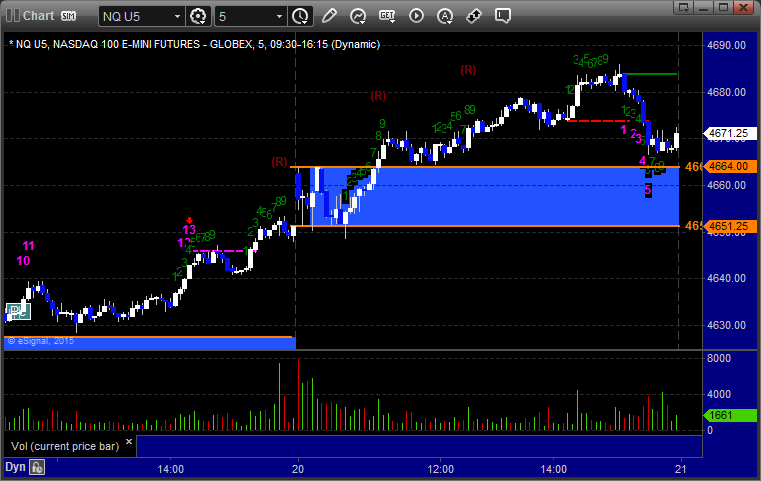Open the GET studies menu
761x481 pixels.
(x=387, y=16)
